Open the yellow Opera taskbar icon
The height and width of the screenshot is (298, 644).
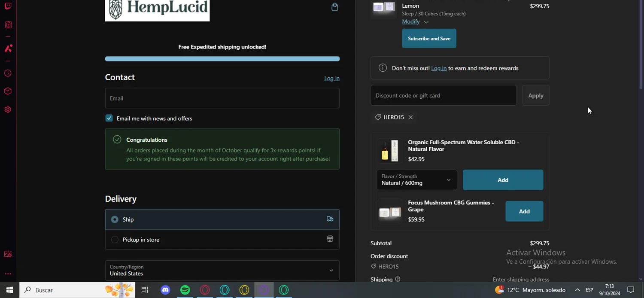244,290
